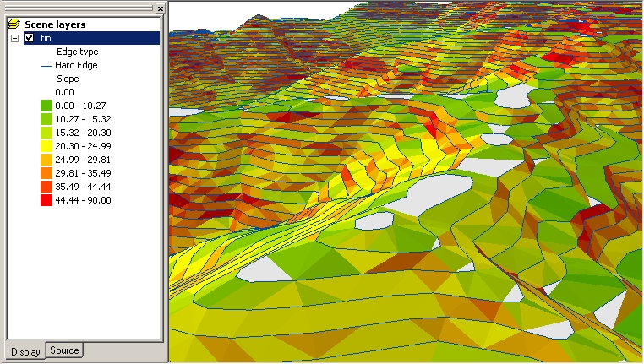Click the Hard Edge line symbol
The width and height of the screenshot is (644, 364).
46,65
